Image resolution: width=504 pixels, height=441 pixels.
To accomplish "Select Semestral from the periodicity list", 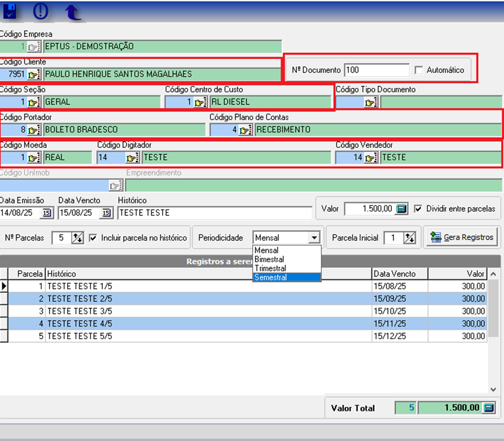I will pos(271,277).
